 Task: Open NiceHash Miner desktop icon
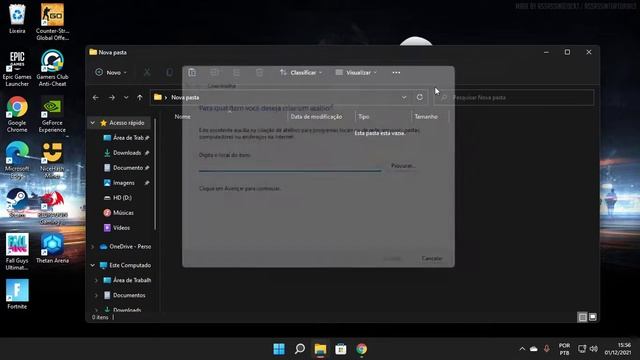tap(52, 160)
